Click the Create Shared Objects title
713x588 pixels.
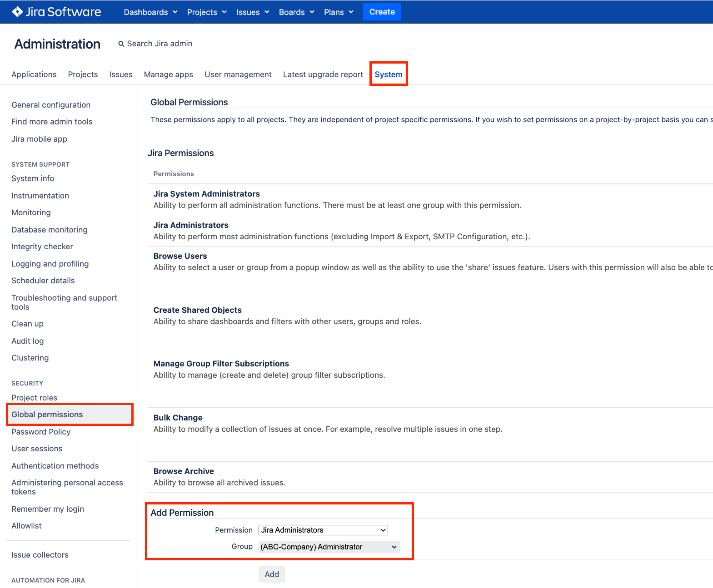coord(198,310)
